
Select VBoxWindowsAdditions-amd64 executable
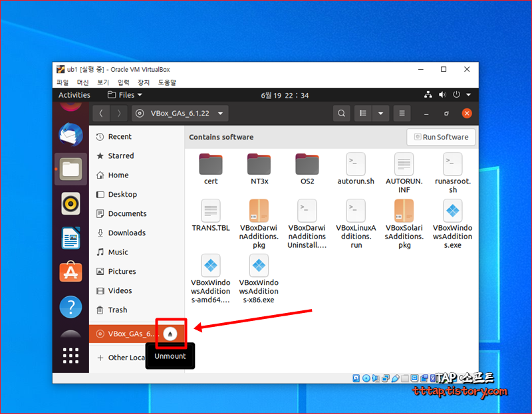[211, 278]
